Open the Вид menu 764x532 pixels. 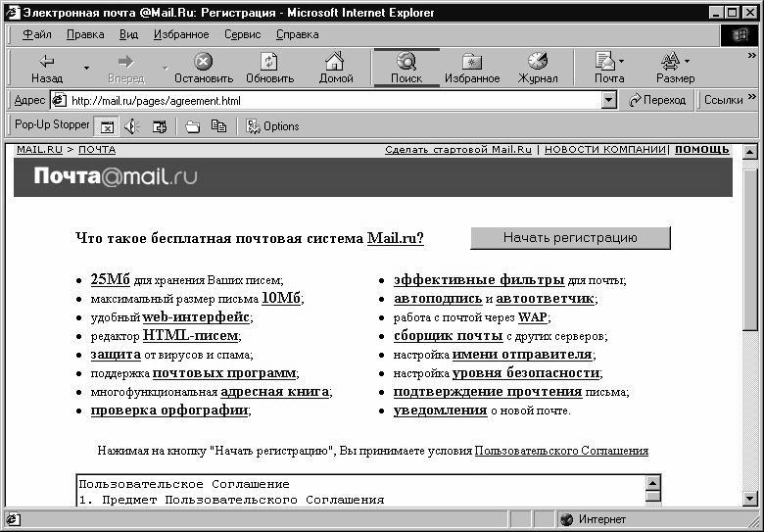click(128, 34)
